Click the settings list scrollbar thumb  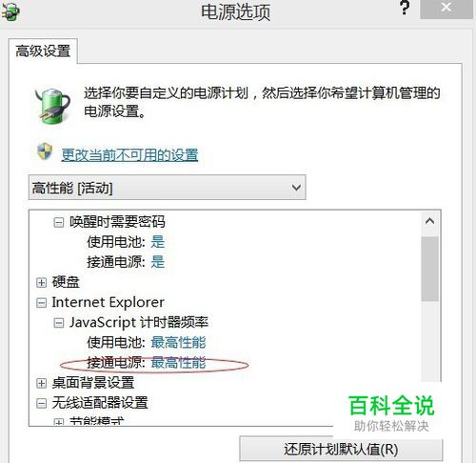click(x=430, y=269)
